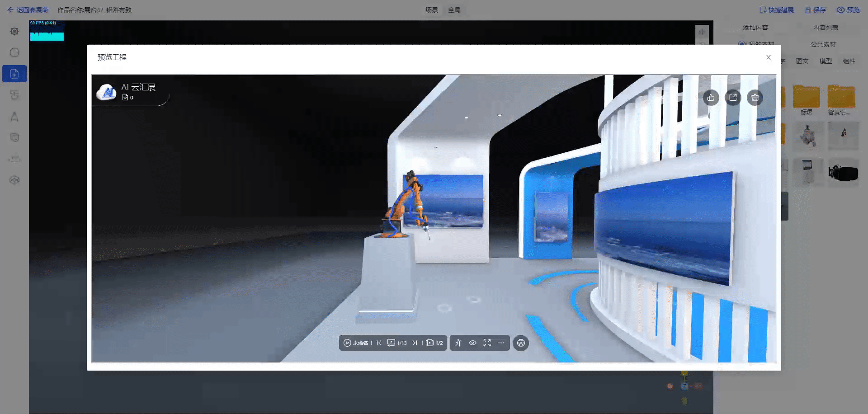Click the share icon in the preview viewer
868x414 pixels.
pyautogui.click(x=733, y=98)
